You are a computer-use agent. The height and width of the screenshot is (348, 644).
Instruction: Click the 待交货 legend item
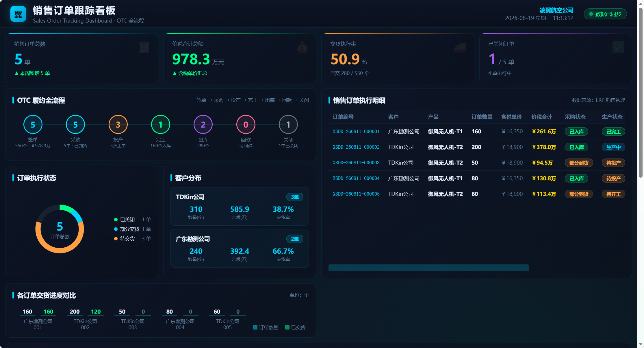[133, 239]
